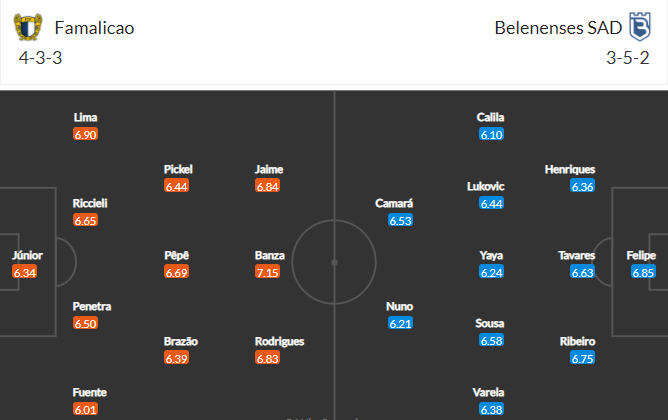
Task: Click Ribeiro's 6.75 rating badge
Action: click(x=582, y=358)
